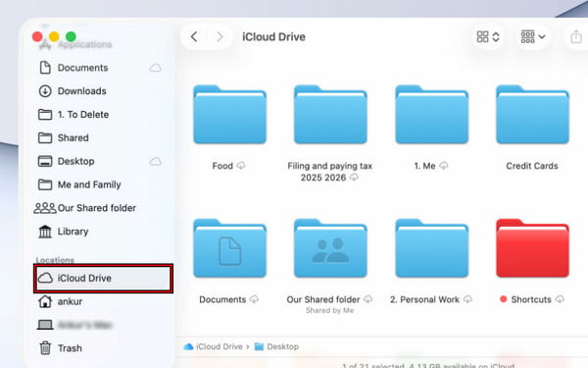This screenshot has width=588, height=368.
Task: Click the cloud status icon beside sidebar Documents
Action: [156, 68]
